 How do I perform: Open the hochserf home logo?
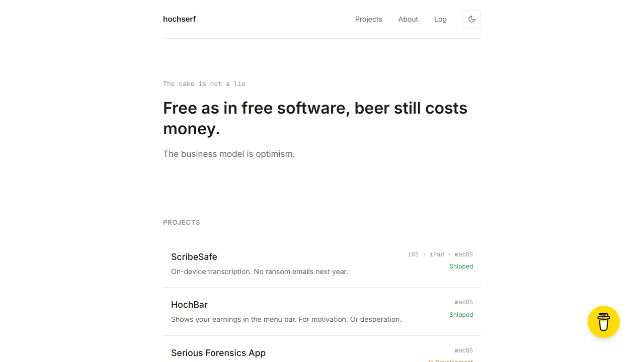pyautogui.click(x=179, y=19)
